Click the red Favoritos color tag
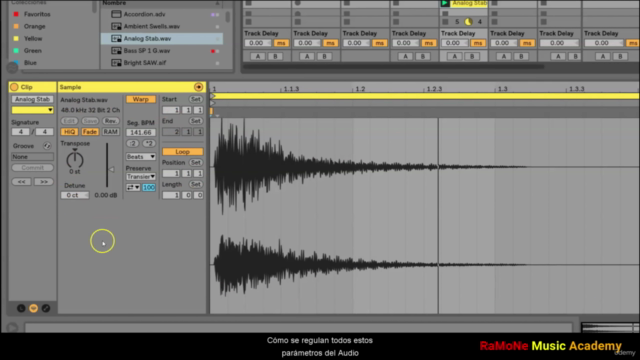The width and height of the screenshot is (640, 360). click(x=16, y=14)
